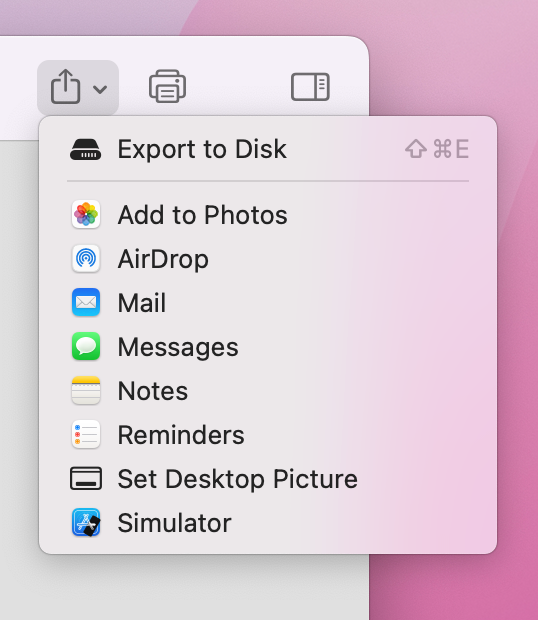The image size is (538, 620).
Task: Click the desktop picture display icon
Action: click(86, 478)
